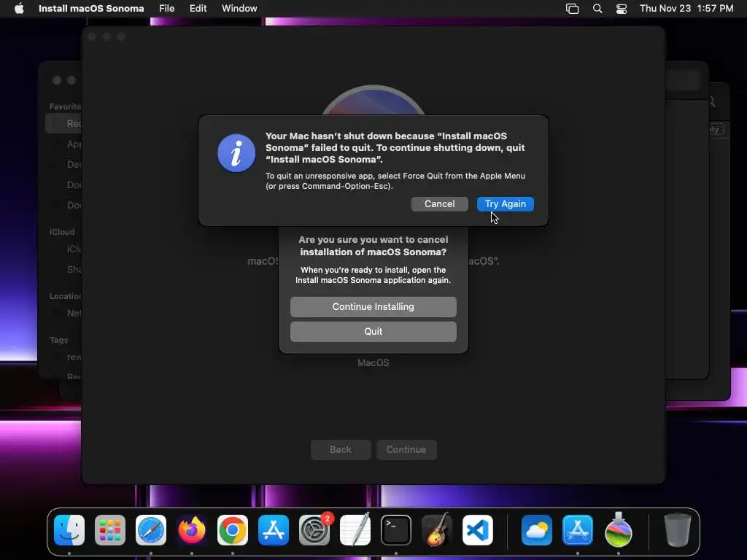Image resolution: width=747 pixels, height=560 pixels.
Task: Open the Apple menu
Action: click(x=19, y=8)
